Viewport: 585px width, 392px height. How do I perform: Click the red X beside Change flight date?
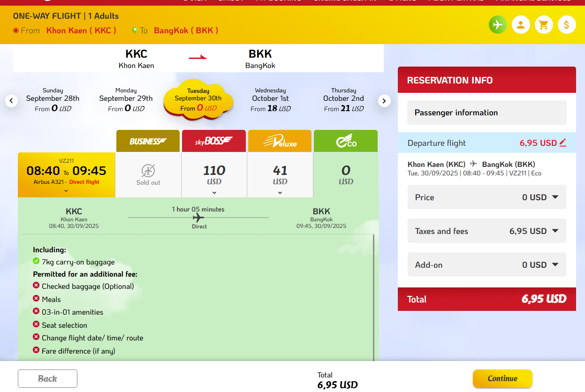pyautogui.click(x=36, y=337)
